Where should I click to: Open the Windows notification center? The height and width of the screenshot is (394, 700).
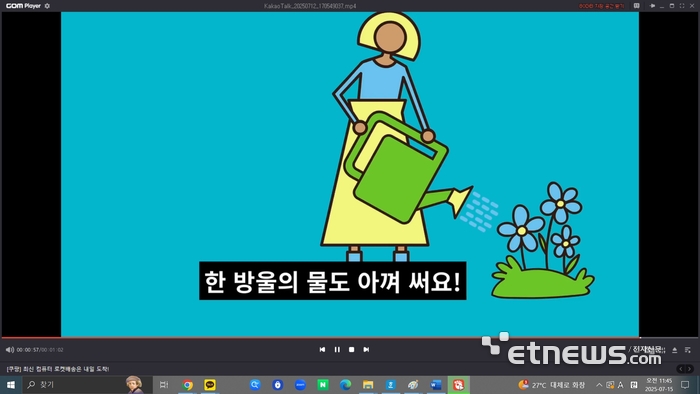coord(685,385)
